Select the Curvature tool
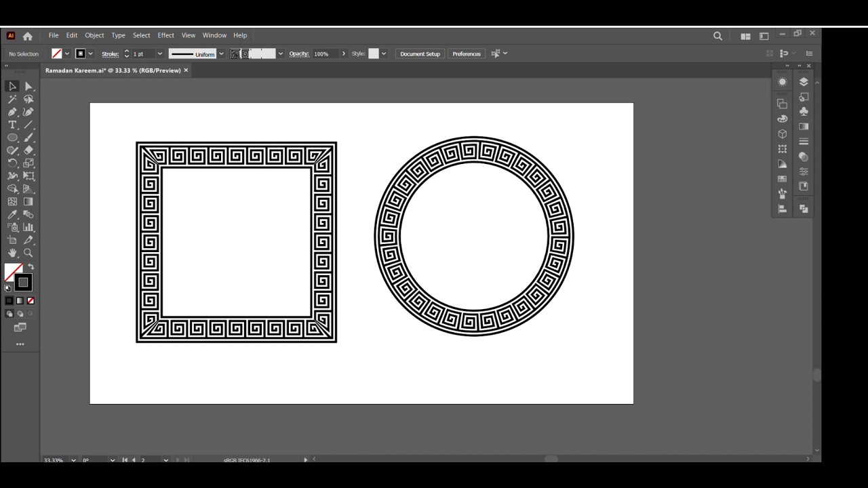Viewport: 868px width, 488px height. (x=28, y=112)
